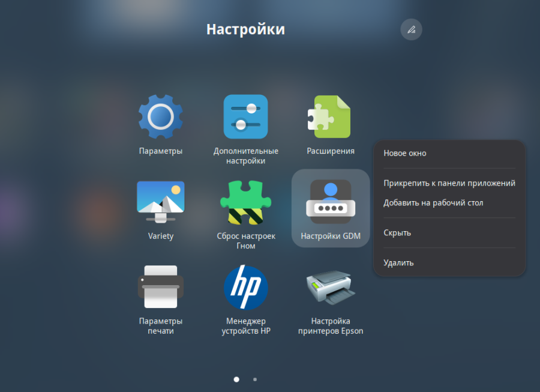Open the Параметры gear icon

click(x=160, y=117)
